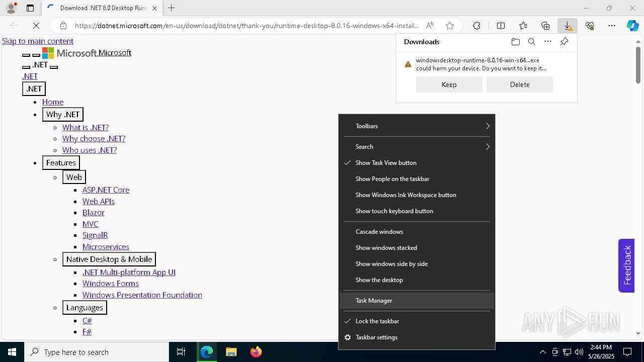
Task: Open Task View on taskbar
Action: [181, 352]
